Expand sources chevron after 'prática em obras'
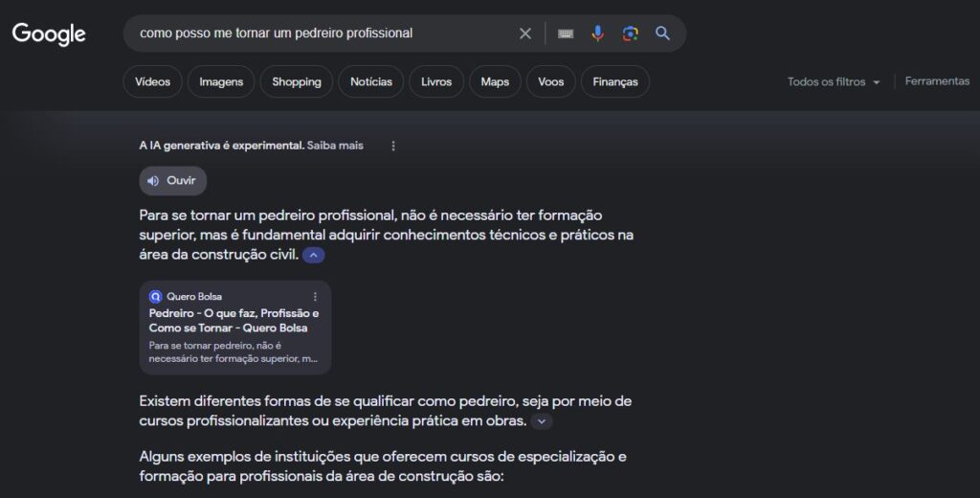The width and height of the screenshot is (980, 498). tap(542, 421)
